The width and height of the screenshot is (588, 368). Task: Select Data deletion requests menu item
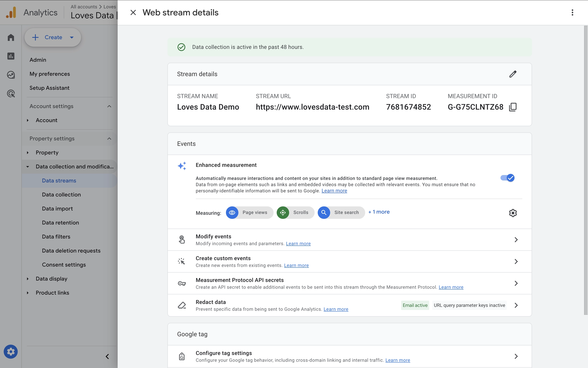tap(71, 251)
